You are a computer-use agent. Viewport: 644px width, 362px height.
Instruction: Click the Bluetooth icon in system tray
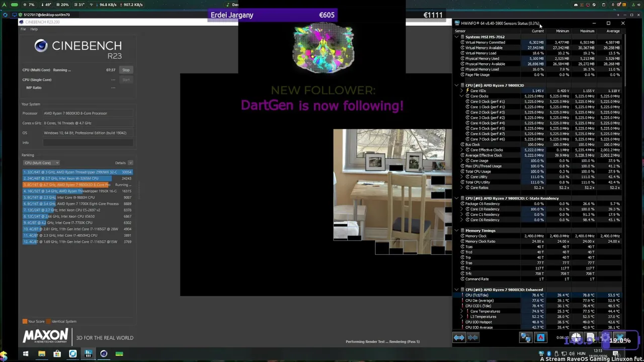[549, 354]
